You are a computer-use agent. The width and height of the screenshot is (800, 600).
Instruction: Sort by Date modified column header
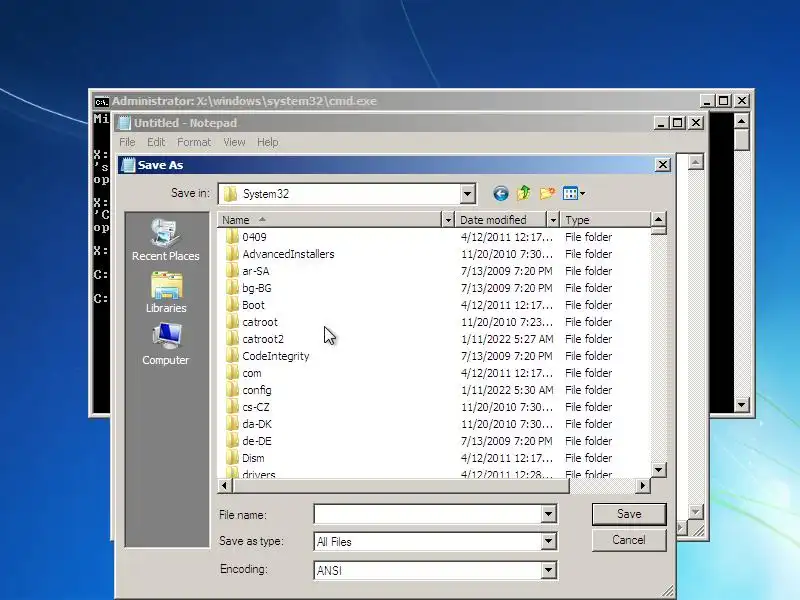click(501, 220)
